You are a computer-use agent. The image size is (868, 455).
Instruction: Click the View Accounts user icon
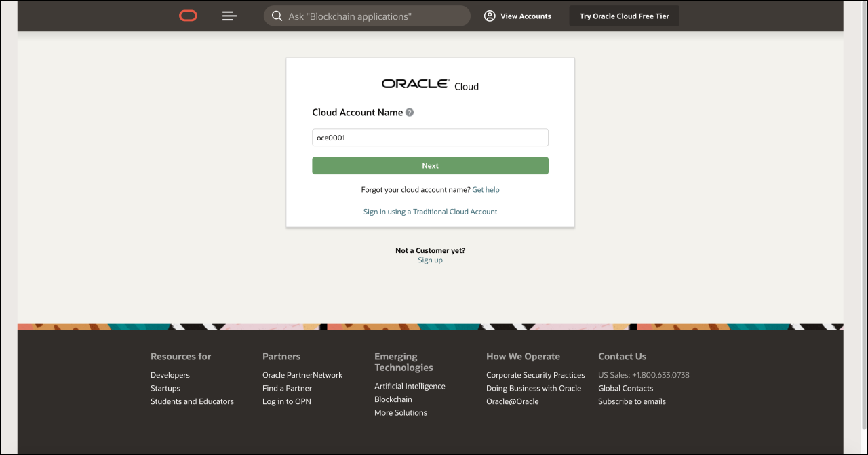pos(490,16)
